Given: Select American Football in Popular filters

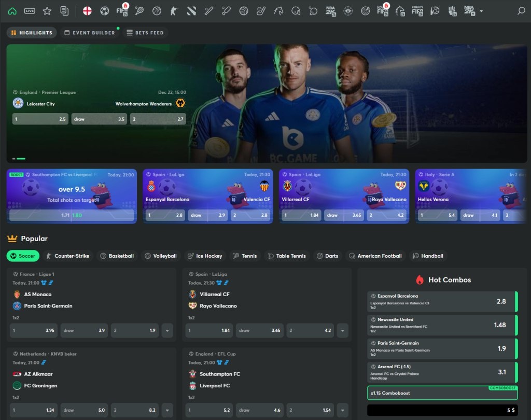Looking at the screenshot, I should point(375,256).
